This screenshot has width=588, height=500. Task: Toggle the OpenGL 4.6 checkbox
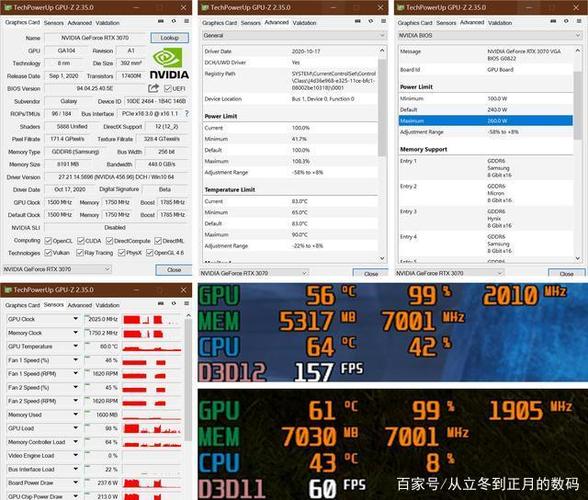149,252
